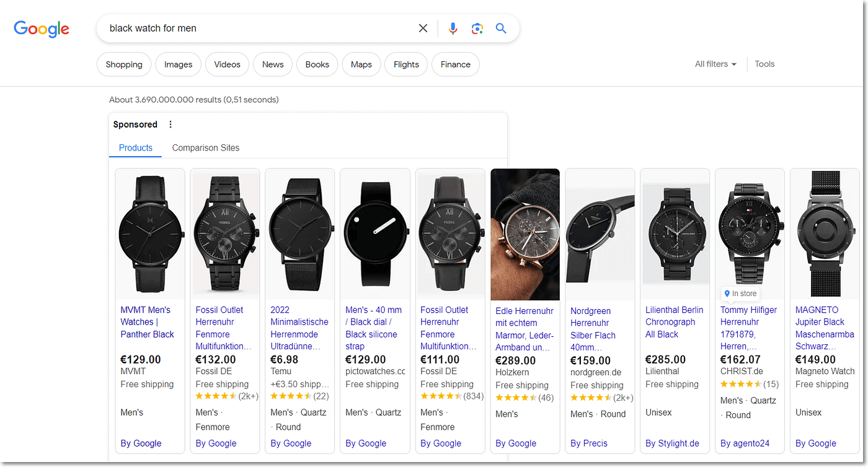868x467 pixels.
Task: Open Edle Herrenuhr mit echtem Marmor link
Action: click(525, 330)
